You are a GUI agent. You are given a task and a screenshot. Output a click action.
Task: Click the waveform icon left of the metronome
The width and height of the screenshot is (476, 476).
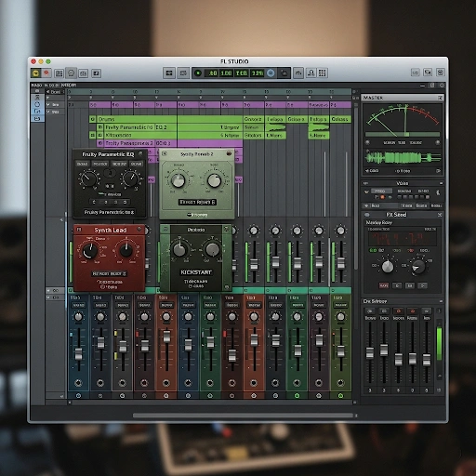point(298,73)
